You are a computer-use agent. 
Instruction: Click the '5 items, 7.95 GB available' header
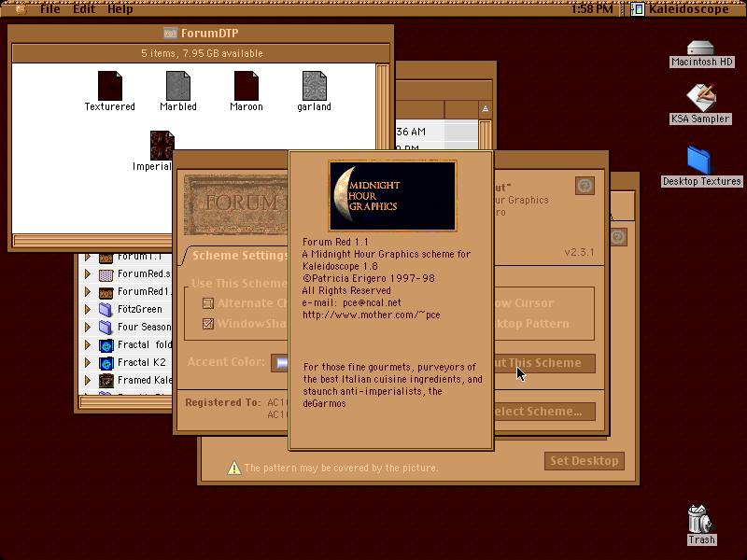pos(202,53)
